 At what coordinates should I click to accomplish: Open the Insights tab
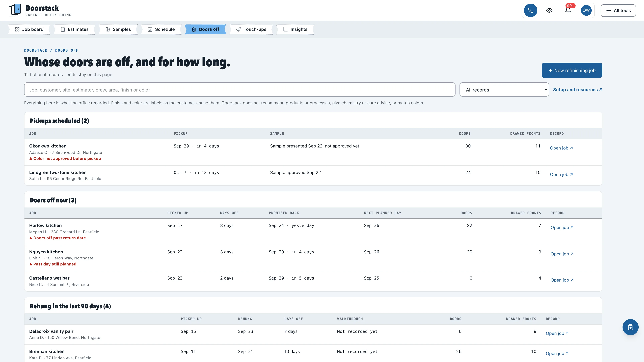point(295,29)
